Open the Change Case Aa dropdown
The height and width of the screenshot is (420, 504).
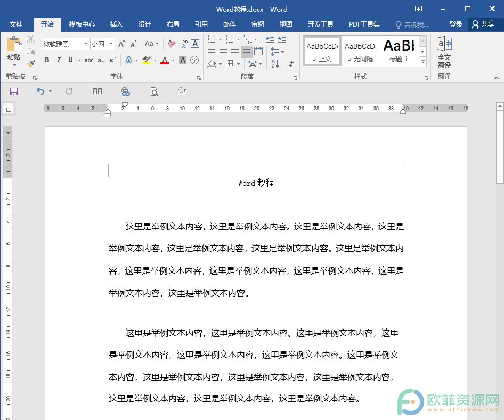click(x=152, y=44)
